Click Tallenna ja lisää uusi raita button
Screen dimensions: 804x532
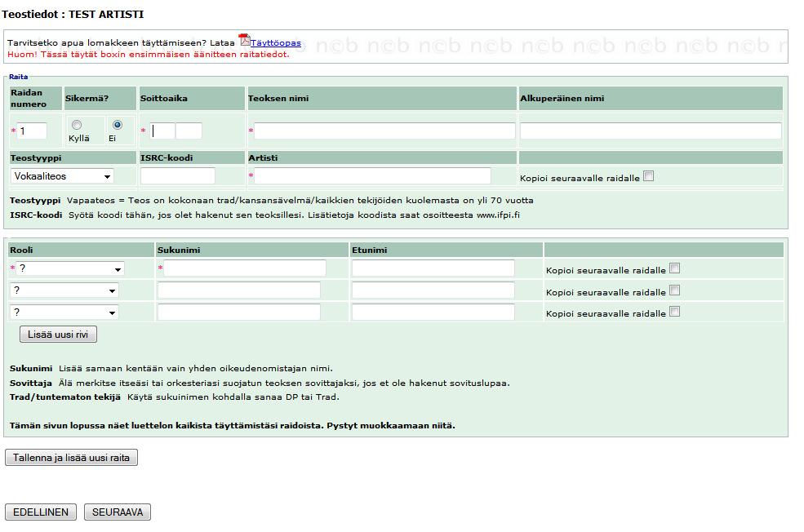pyautogui.click(x=71, y=457)
